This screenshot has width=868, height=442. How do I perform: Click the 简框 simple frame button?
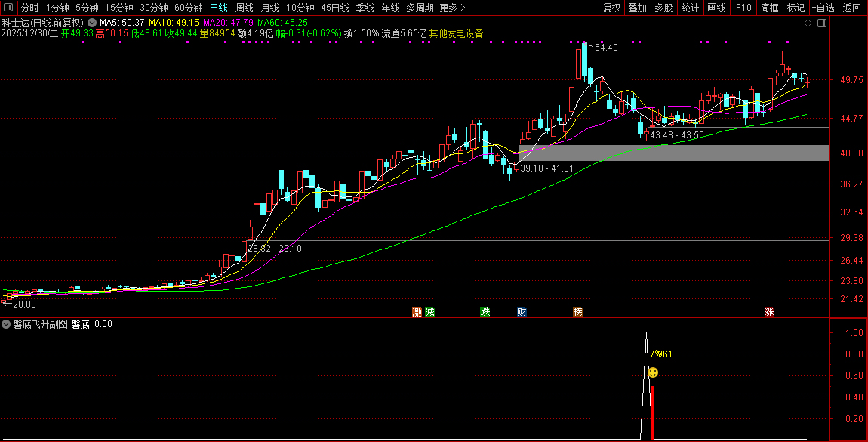769,8
